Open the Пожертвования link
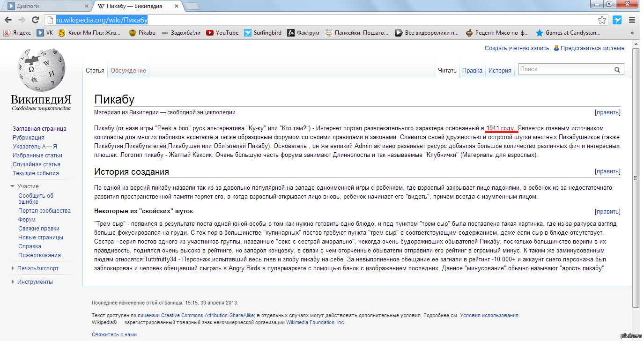This screenshot has height=341, width=644. point(39,255)
